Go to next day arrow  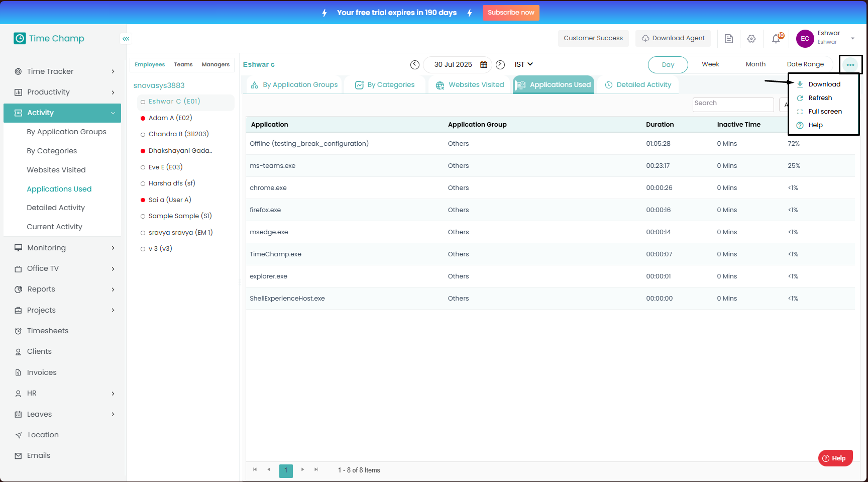click(500, 64)
